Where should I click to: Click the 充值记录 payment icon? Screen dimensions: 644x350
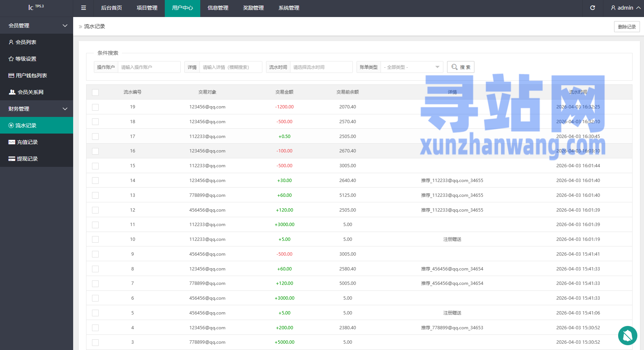point(12,142)
